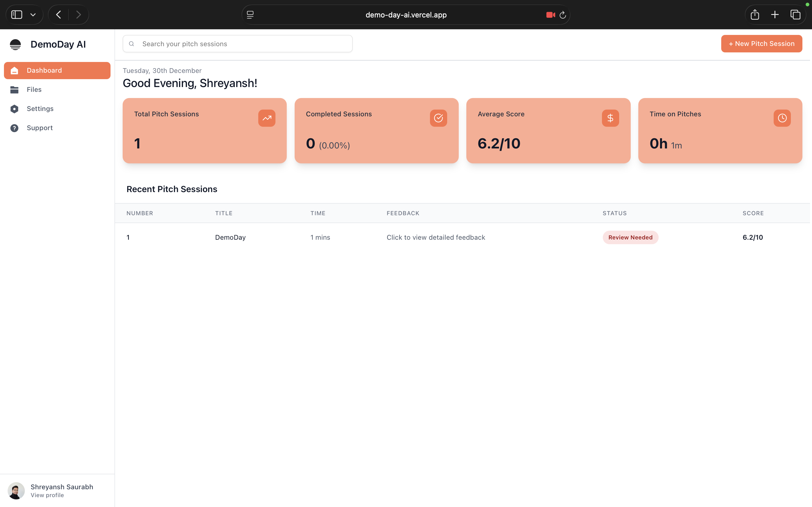Click the red camera recording indicator
Viewport: 812px width, 507px height.
pos(550,15)
